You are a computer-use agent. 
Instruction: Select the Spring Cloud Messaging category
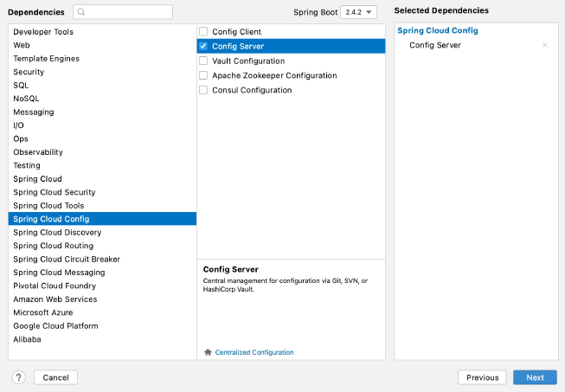point(102,273)
